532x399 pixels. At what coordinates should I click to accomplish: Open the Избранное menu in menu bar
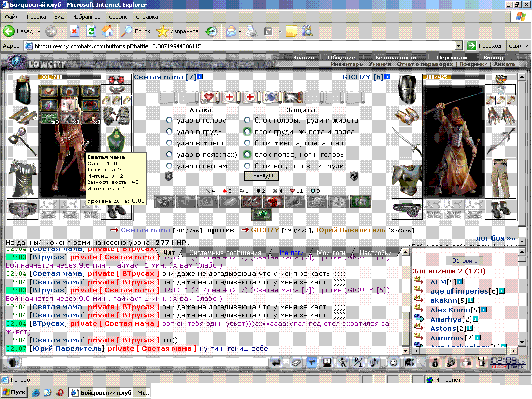pos(86,17)
